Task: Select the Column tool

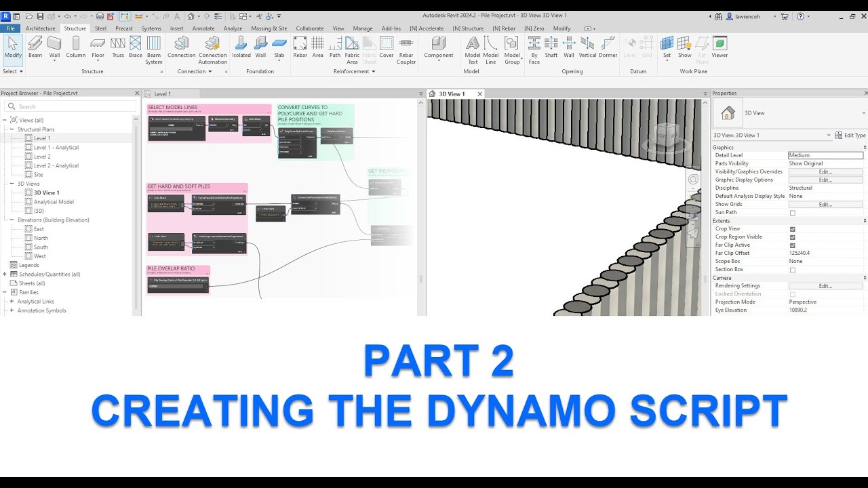Action: point(76,47)
